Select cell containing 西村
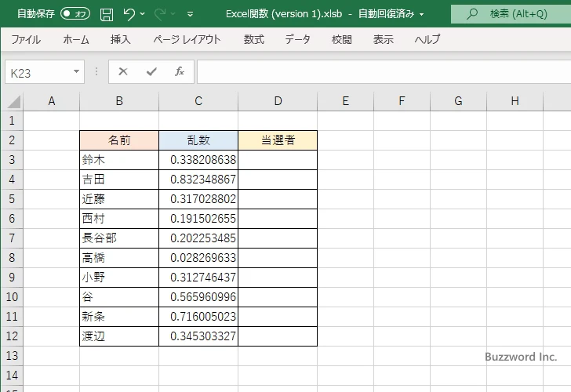Image resolution: width=571 pixels, height=392 pixels. pyautogui.click(x=119, y=219)
